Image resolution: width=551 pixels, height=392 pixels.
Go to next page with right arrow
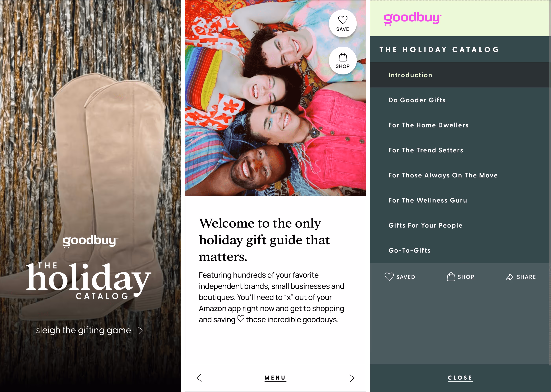pos(352,378)
